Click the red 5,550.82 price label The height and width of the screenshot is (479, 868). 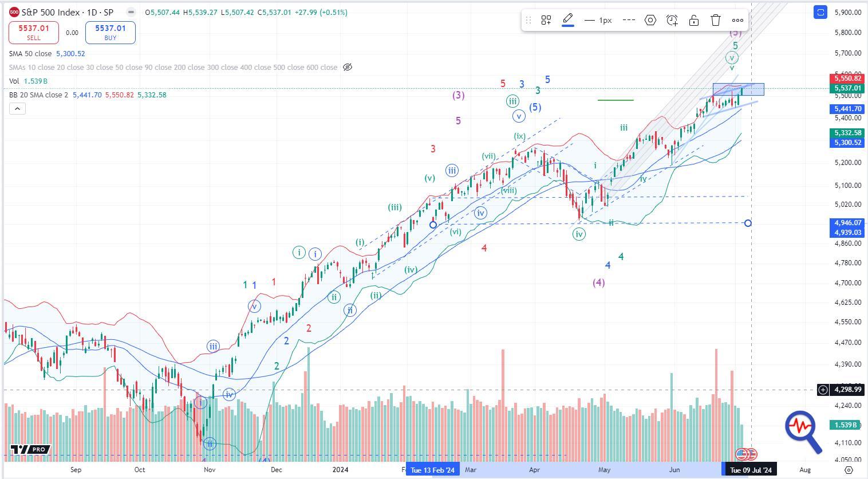click(x=848, y=78)
